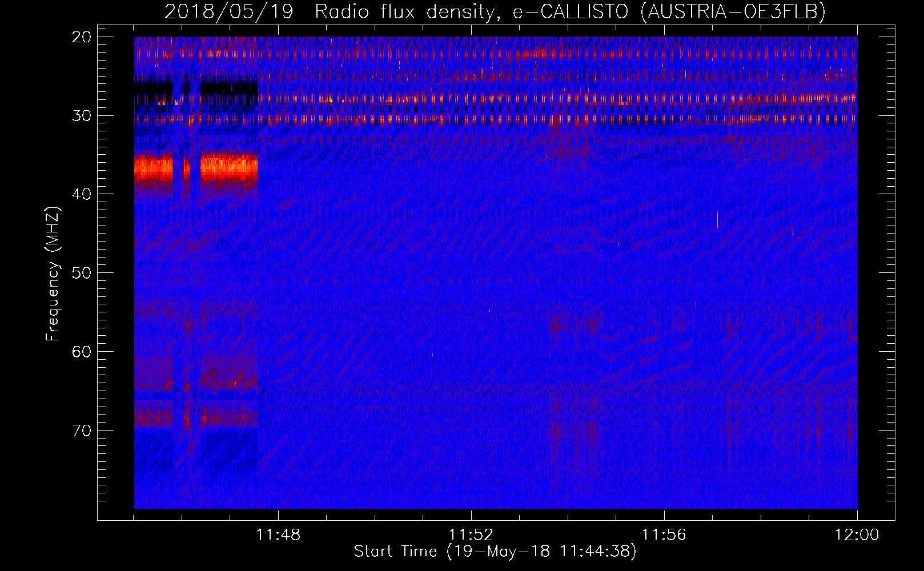
Task: Click the 20 frequency tick label
Action: click(x=82, y=37)
